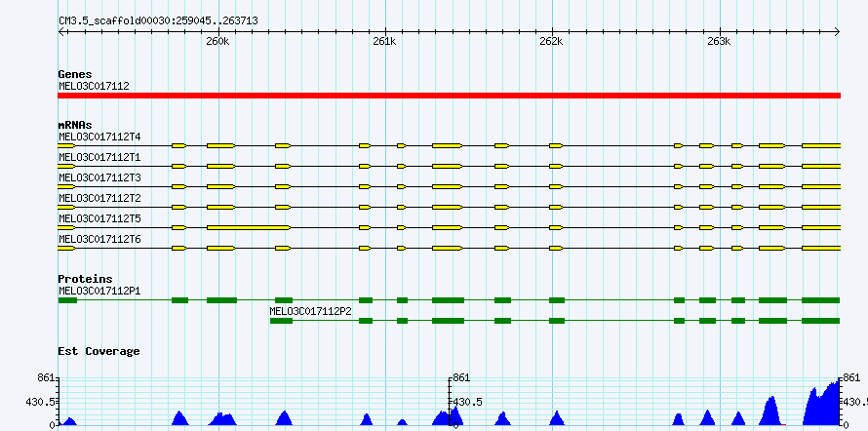Screen dimensions: 868x431
Task: Select the Est Coverage track title
Action: tap(99, 351)
